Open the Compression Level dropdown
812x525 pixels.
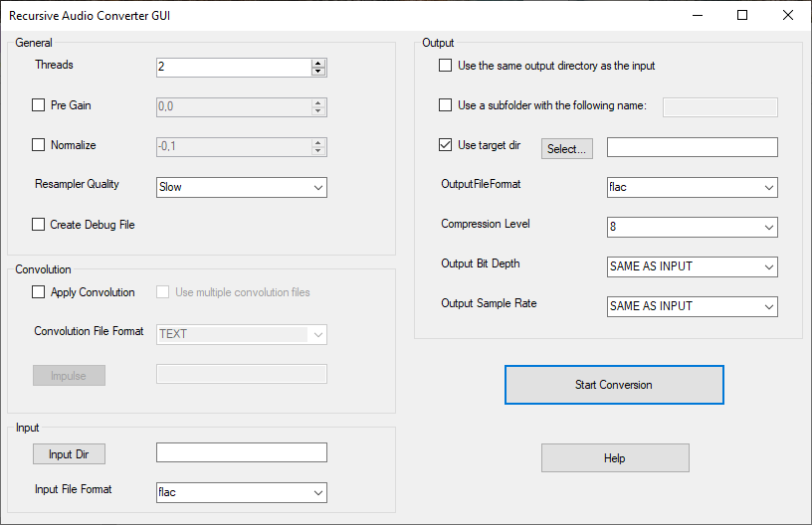[692, 227]
